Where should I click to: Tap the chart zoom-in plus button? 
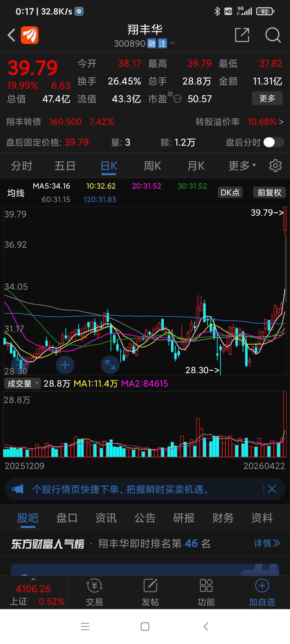[65, 365]
